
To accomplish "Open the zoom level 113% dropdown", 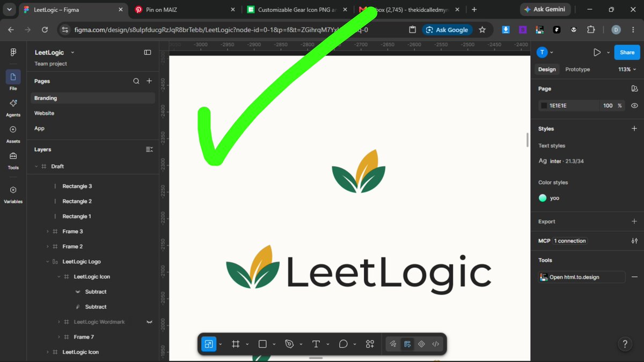I will [628, 69].
